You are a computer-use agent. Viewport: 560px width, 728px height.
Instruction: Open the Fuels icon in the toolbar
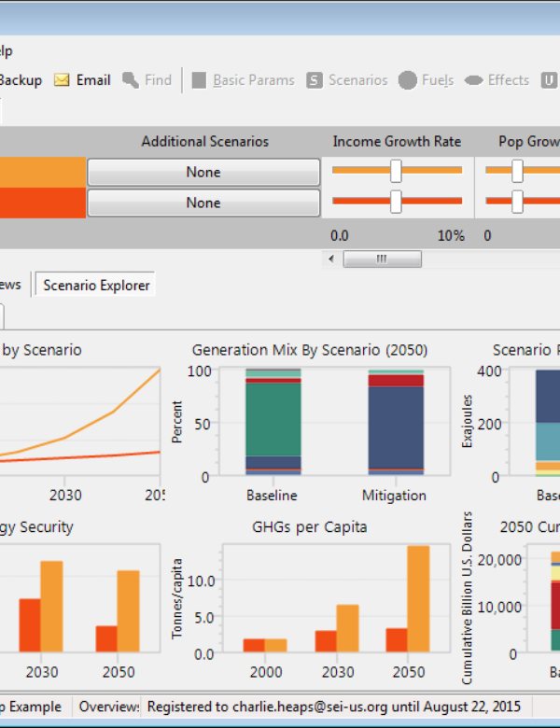point(408,80)
